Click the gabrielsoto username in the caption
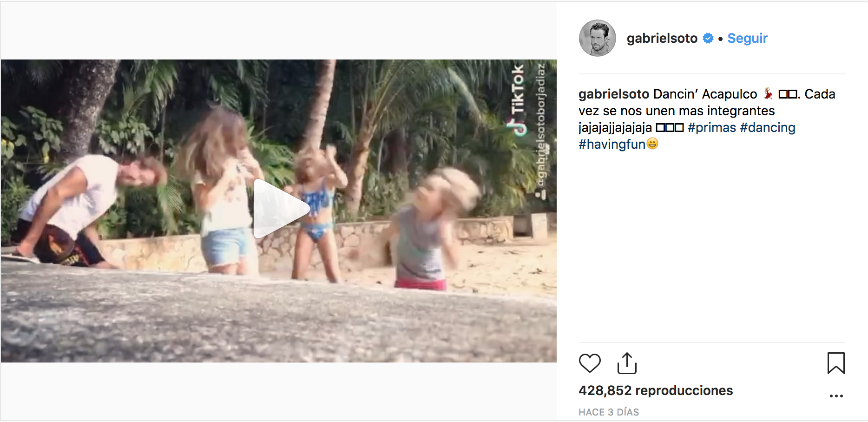The width and height of the screenshot is (868, 422). [x=613, y=94]
